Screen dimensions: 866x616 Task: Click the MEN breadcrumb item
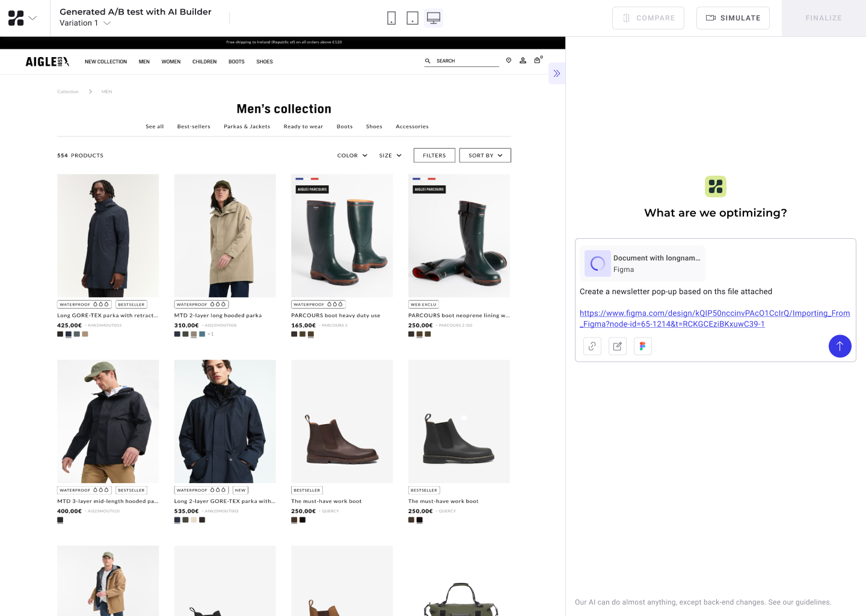pyautogui.click(x=107, y=92)
